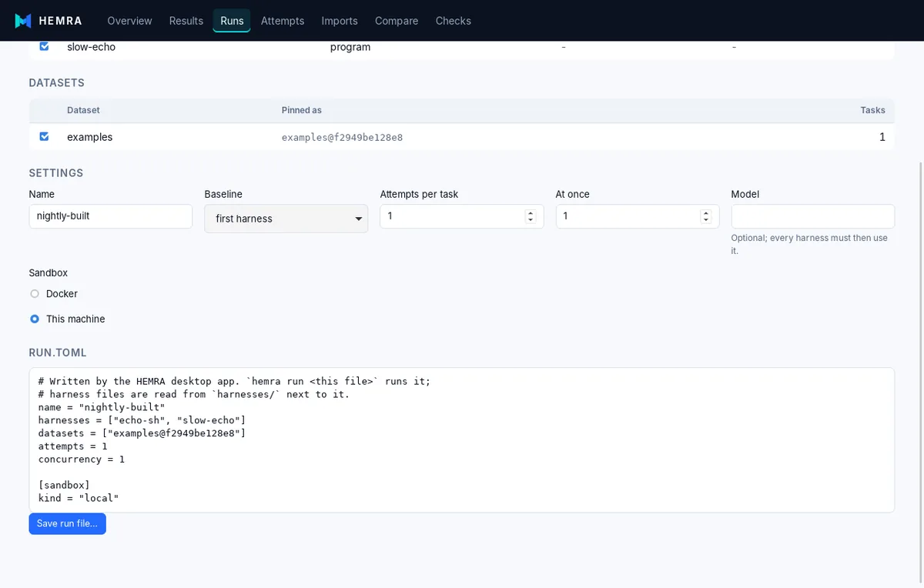Click the Docker label text

pyautogui.click(x=62, y=294)
